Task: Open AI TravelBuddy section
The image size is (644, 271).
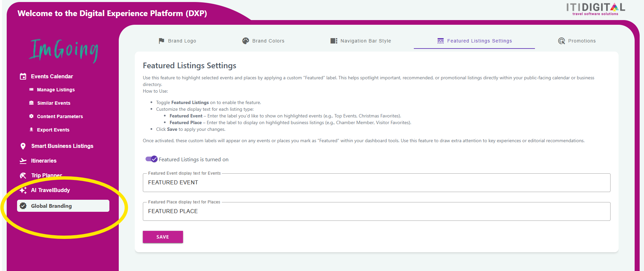Action: point(51,190)
